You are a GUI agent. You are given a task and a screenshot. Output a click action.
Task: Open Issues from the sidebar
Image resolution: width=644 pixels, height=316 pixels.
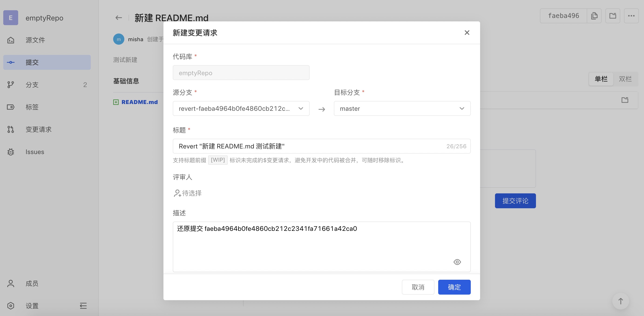coord(35,152)
